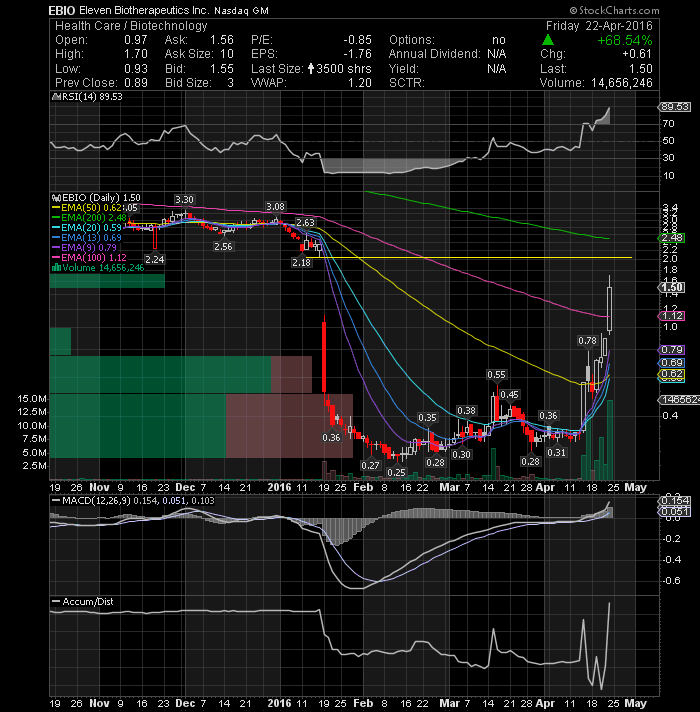The height and width of the screenshot is (712, 700).
Task: Click the pink EMA(100) legend line
Action: click(x=56, y=257)
